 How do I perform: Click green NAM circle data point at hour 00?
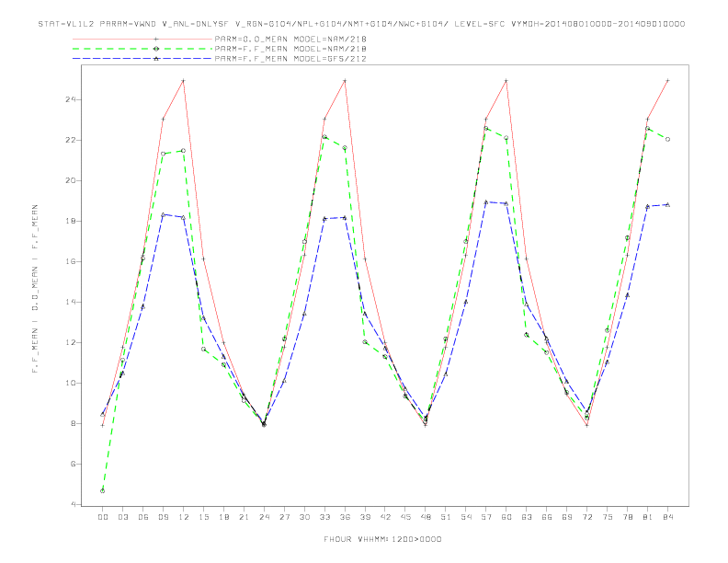103,491
